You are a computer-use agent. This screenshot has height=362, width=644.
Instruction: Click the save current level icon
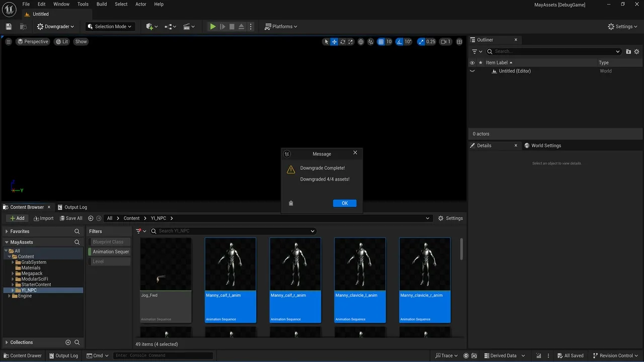tap(9, 27)
